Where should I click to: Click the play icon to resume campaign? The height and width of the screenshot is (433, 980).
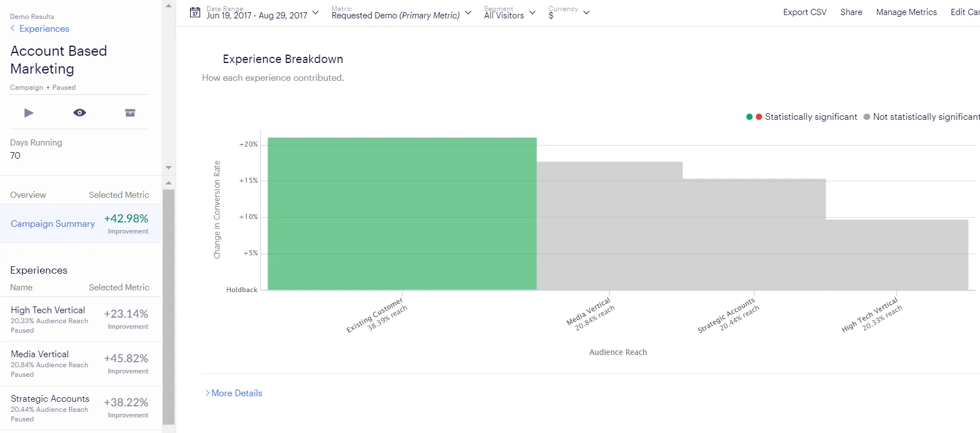(x=29, y=113)
